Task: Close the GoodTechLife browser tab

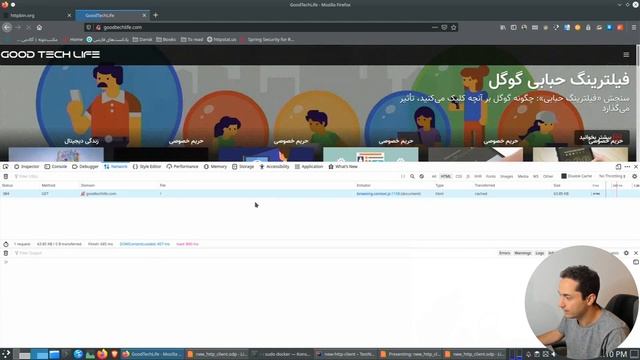Action: click(144, 15)
